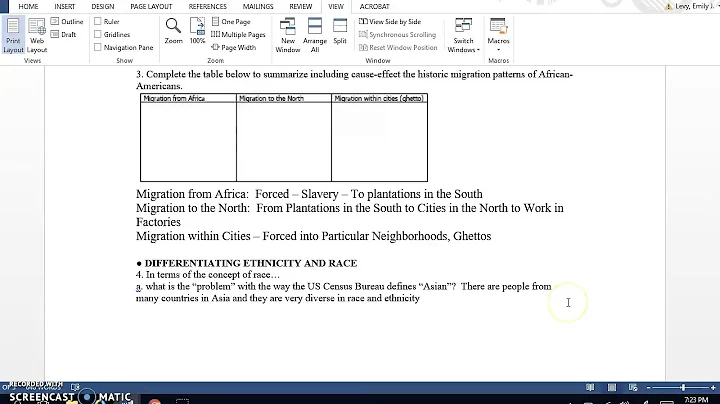Screen dimensions: 720x404
Task: Click the user account name Levy, Emily
Action: click(694, 6)
